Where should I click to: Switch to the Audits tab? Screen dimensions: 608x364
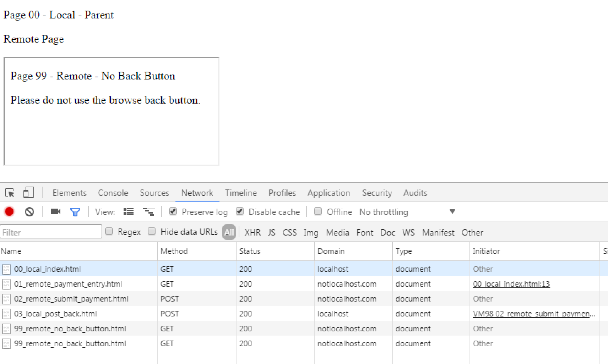coord(415,193)
